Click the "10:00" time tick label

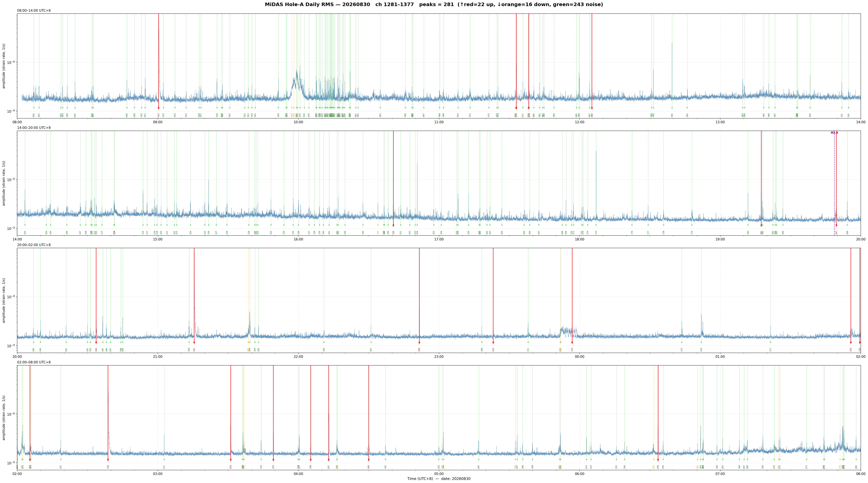pos(298,122)
